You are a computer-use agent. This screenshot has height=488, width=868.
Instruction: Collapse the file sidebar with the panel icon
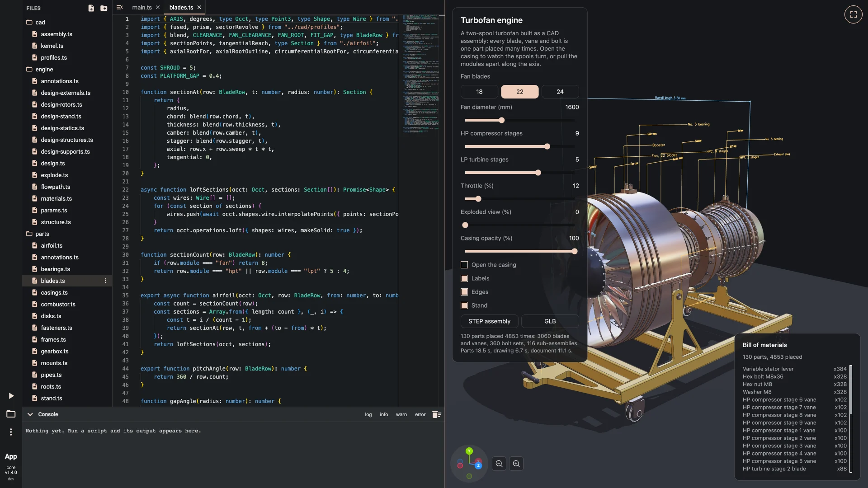[119, 7]
